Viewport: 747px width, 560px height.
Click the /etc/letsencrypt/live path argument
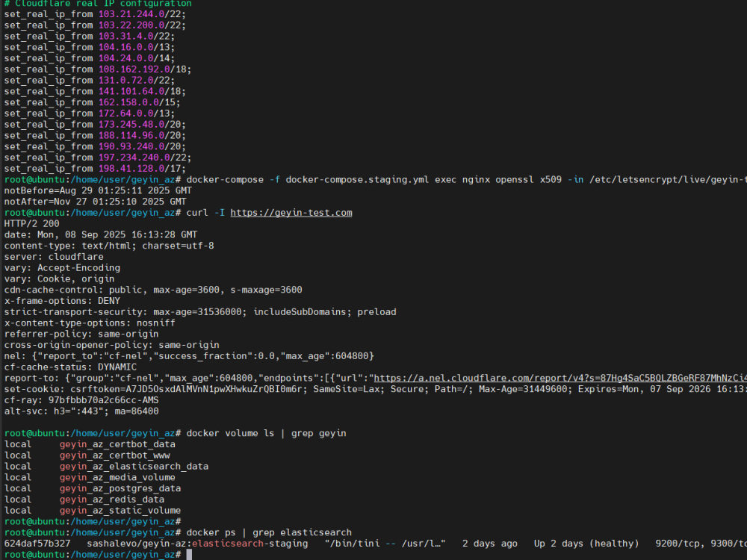pyautogui.click(x=668, y=179)
